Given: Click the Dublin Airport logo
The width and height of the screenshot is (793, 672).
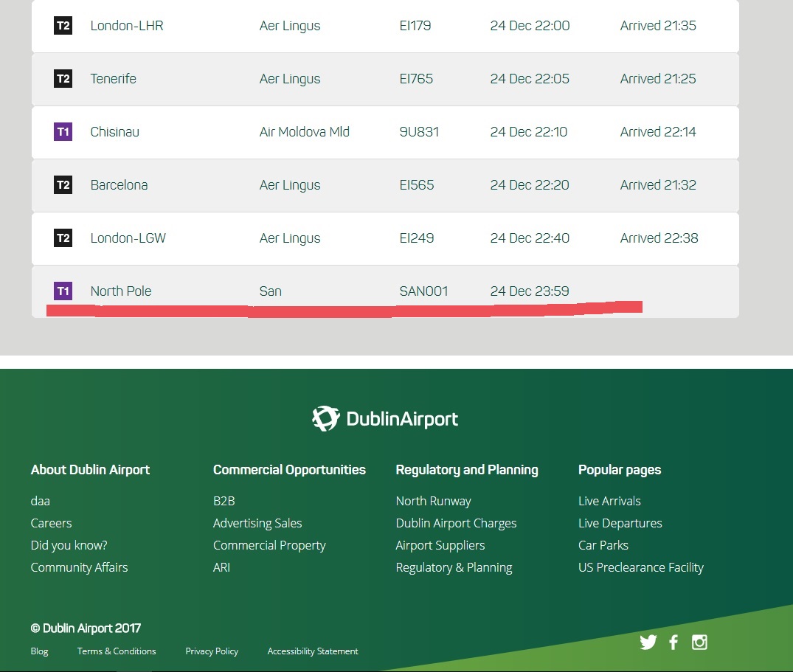Looking at the screenshot, I should coord(385,419).
